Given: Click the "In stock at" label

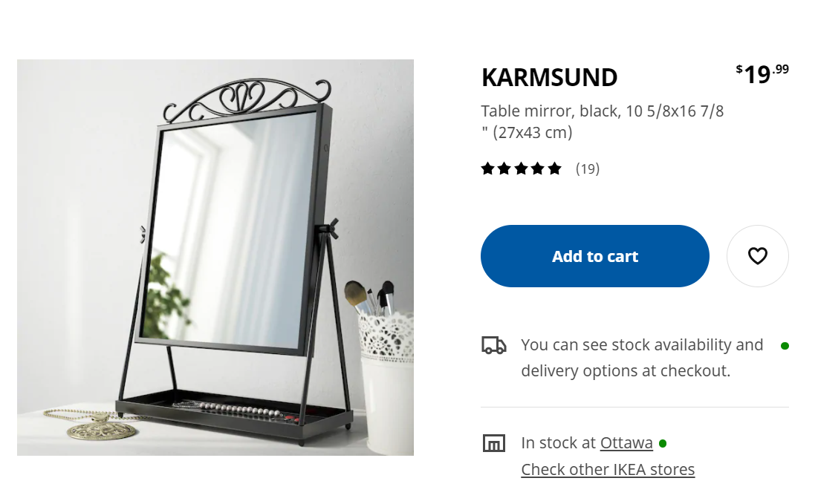Looking at the screenshot, I should tap(558, 443).
